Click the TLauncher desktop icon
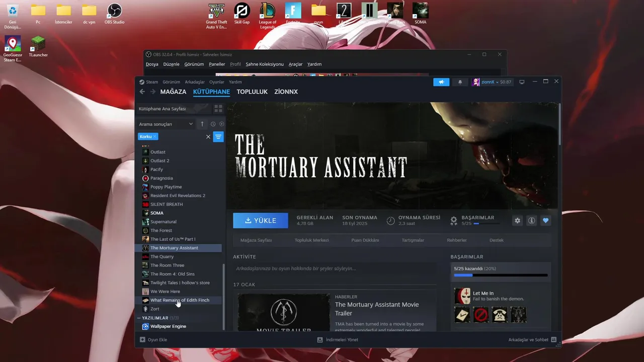644x362 pixels. point(38,46)
